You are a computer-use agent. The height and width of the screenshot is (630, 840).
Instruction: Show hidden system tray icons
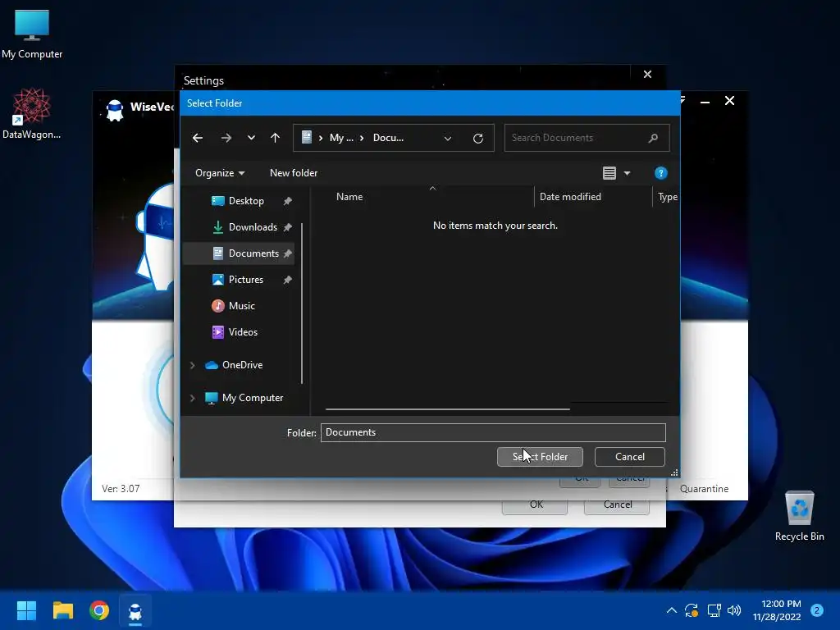tap(671, 610)
